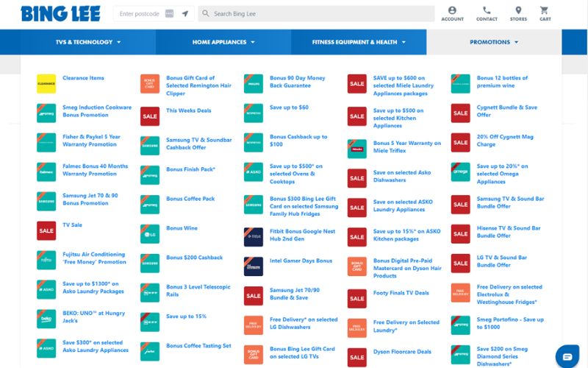This screenshot has height=368, width=588.
Task: Expand the TVs & Technology menu
Action: click(x=88, y=42)
